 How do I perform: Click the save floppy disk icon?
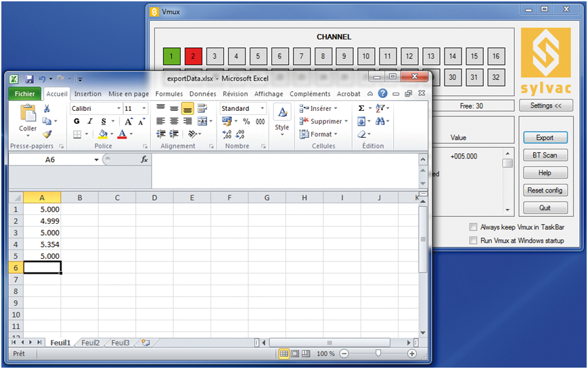pos(29,79)
